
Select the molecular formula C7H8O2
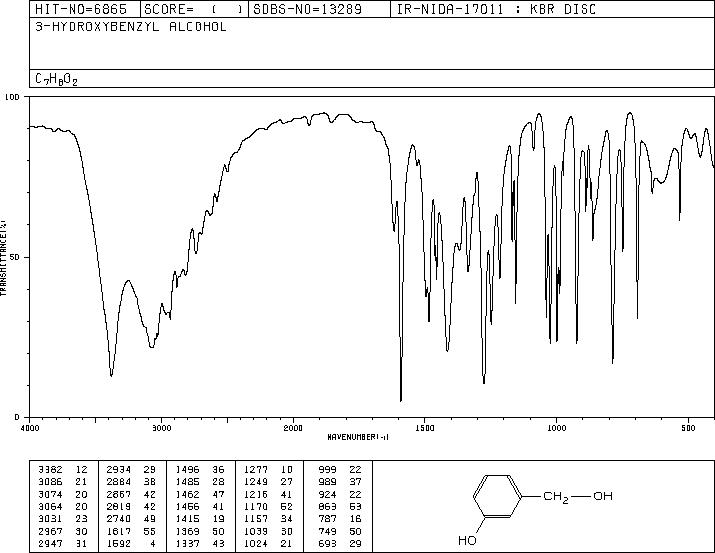(56, 79)
